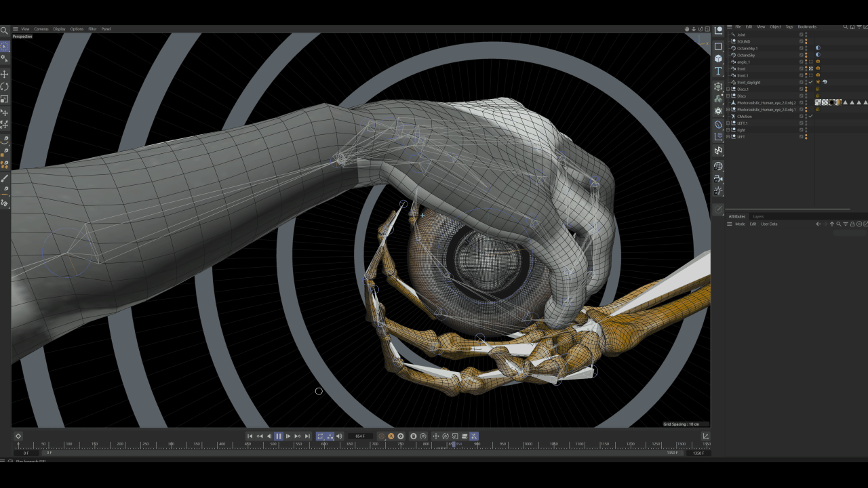Switch to the Layers tab
868x488 pixels.
(x=758, y=216)
